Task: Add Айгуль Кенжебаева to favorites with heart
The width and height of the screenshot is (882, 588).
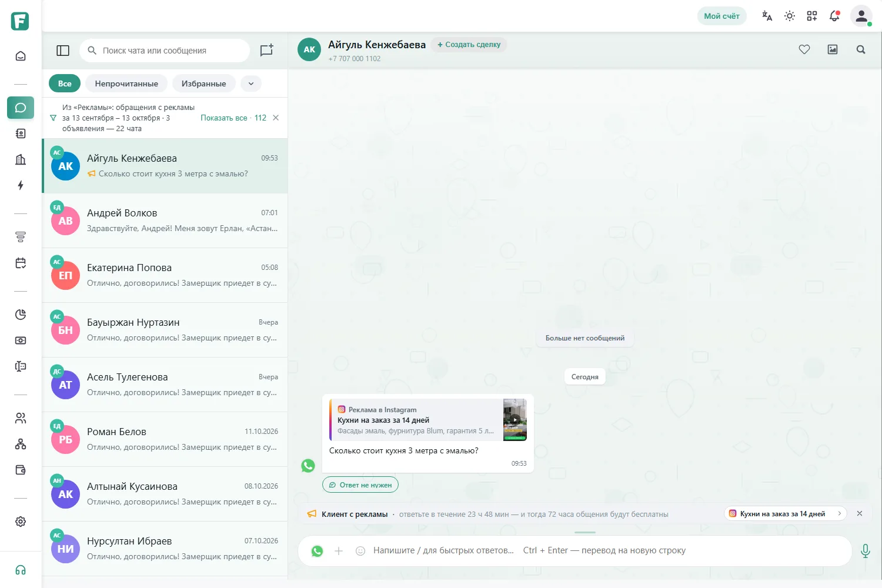Action: click(x=804, y=49)
